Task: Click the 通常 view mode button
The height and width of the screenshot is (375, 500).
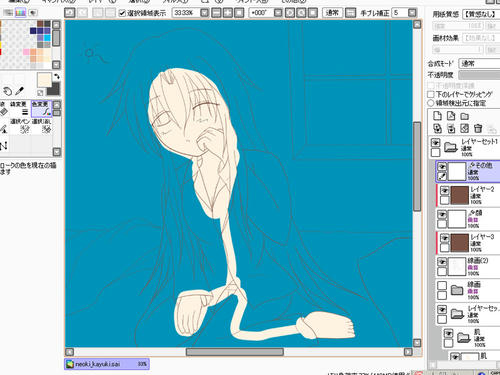Action: pyautogui.click(x=332, y=13)
